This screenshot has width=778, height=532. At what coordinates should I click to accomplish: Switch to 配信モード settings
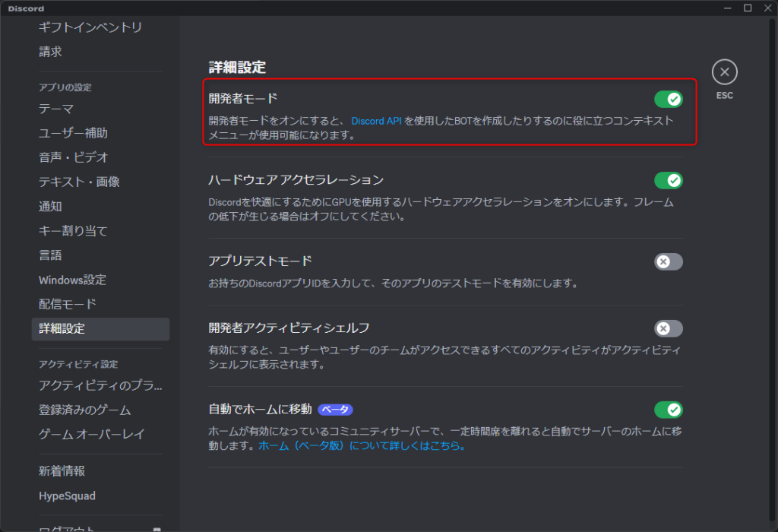coord(68,304)
